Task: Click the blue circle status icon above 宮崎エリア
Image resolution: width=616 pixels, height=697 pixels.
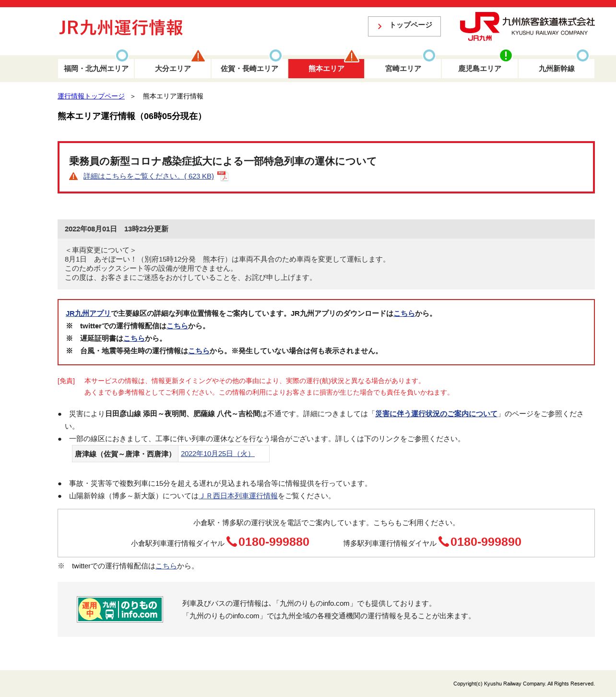Action: tap(429, 55)
